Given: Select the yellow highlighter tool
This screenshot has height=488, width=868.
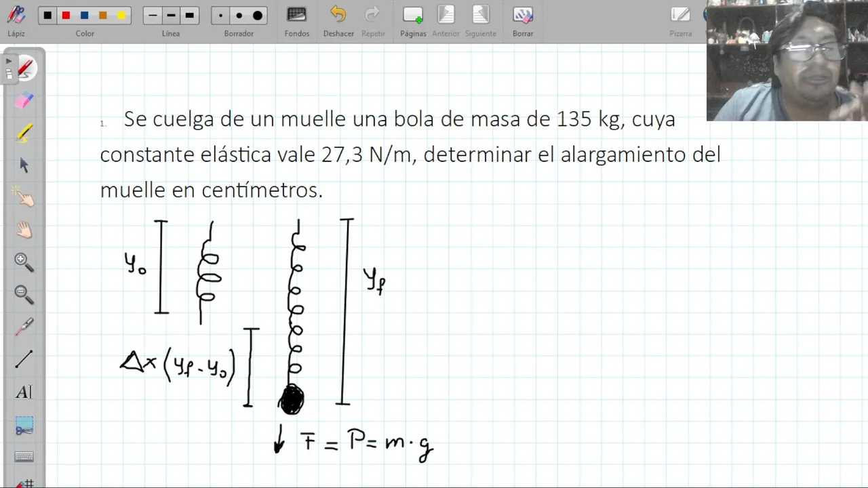Looking at the screenshot, I should click(x=24, y=133).
